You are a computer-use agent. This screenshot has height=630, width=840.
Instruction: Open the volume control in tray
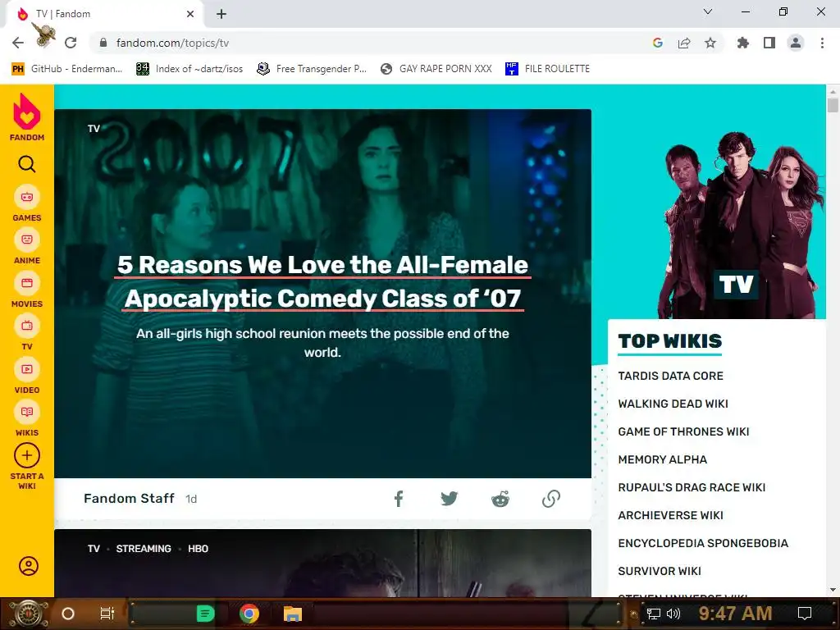(x=673, y=614)
